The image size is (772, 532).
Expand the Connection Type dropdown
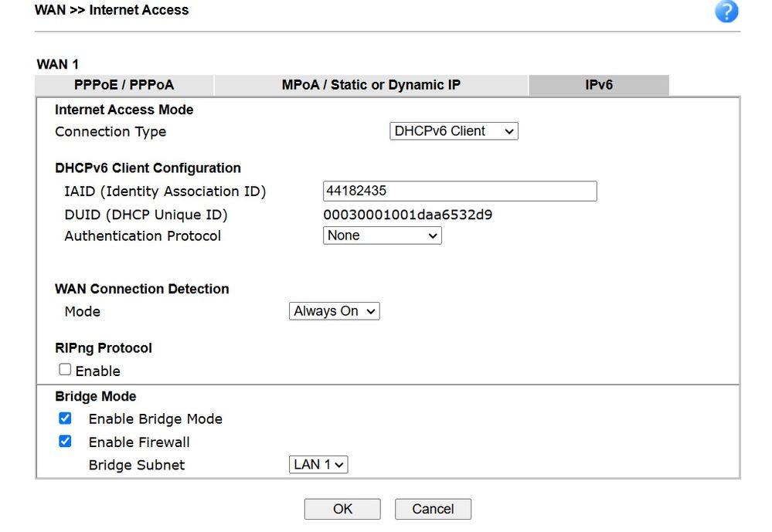pyautogui.click(x=454, y=131)
